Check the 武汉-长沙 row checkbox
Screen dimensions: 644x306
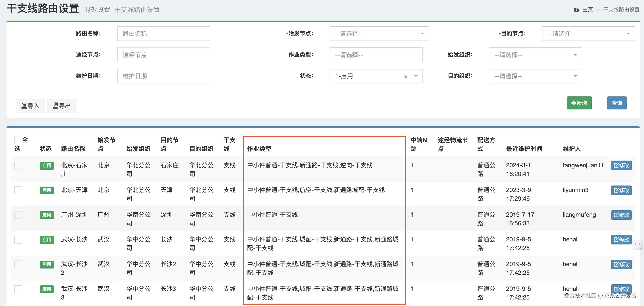[18, 239]
